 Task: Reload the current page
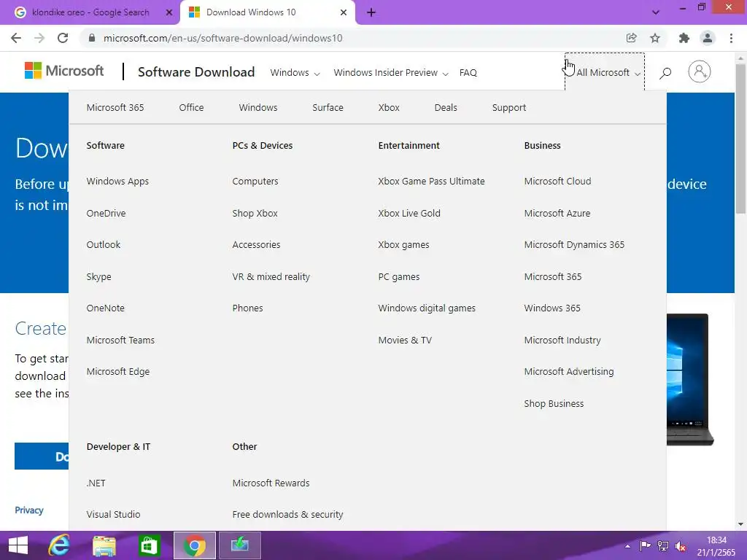[x=63, y=38]
